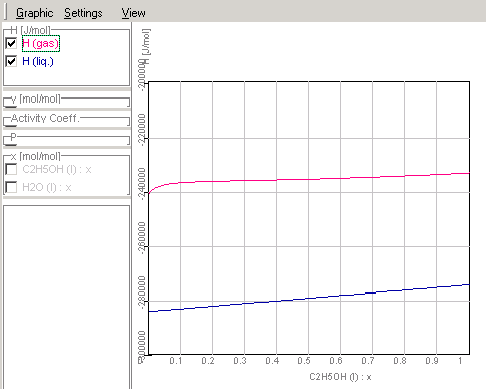Click the H [J/mol] y-axis title

[146, 47]
